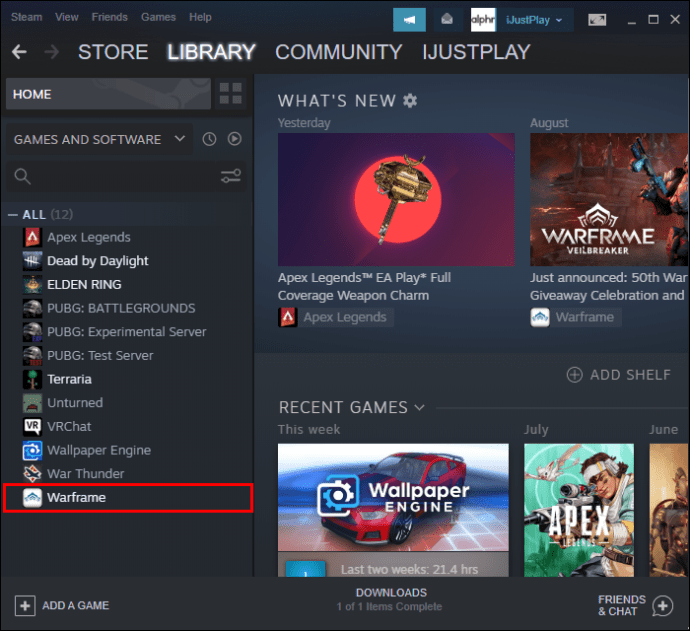Click the Dead by Daylight list icon
This screenshot has height=631, width=690.
pos(32,261)
